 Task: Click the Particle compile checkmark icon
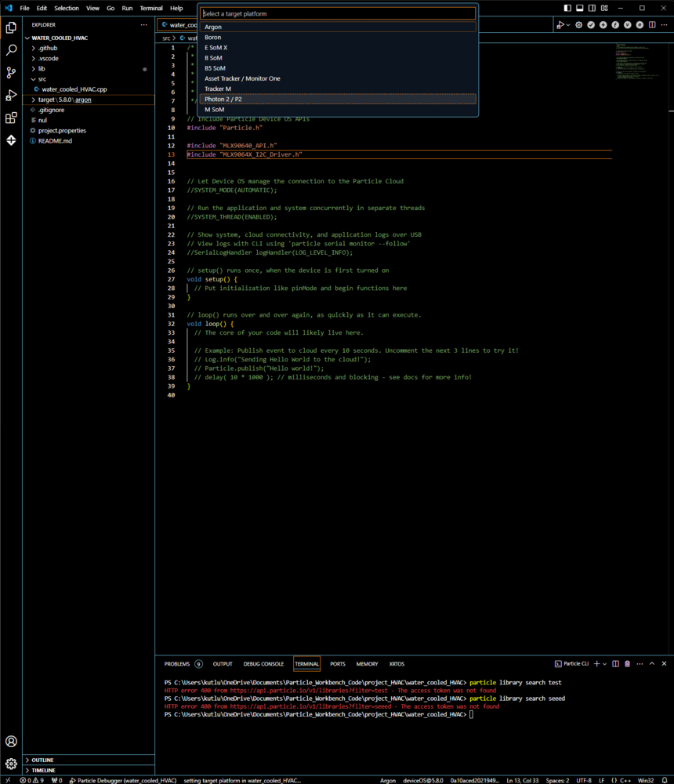pos(591,25)
